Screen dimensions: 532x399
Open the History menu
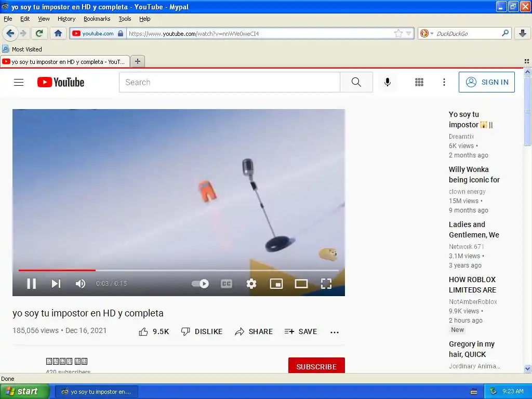pyautogui.click(x=66, y=19)
